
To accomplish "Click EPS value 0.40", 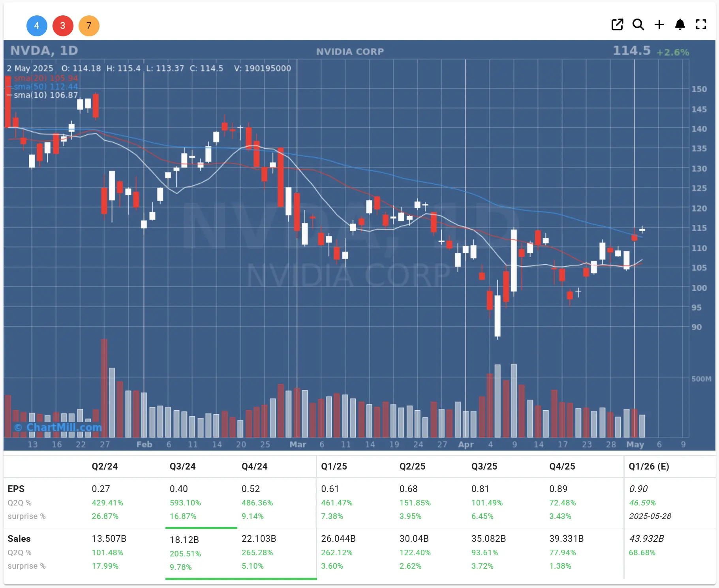I will point(178,489).
